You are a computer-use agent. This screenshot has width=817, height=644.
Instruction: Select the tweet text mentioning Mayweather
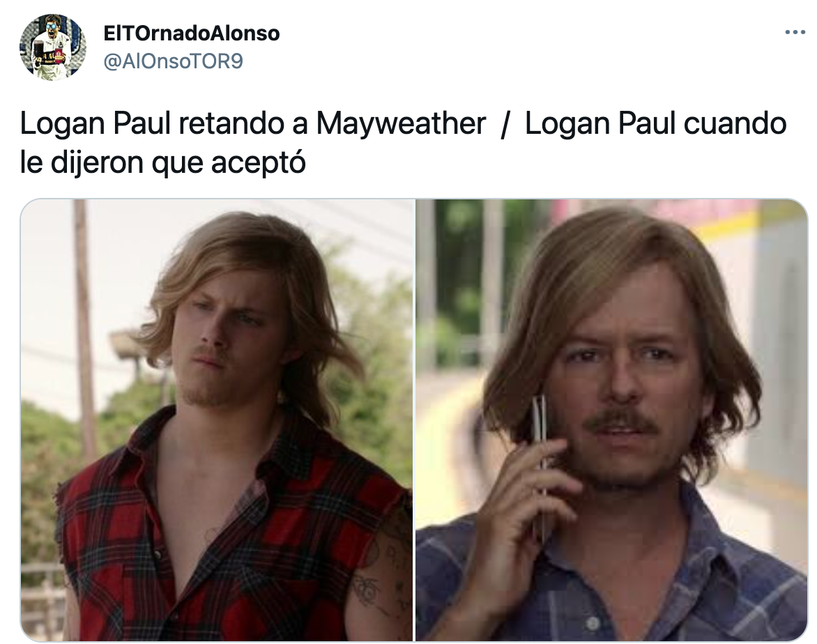coord(404,143)
